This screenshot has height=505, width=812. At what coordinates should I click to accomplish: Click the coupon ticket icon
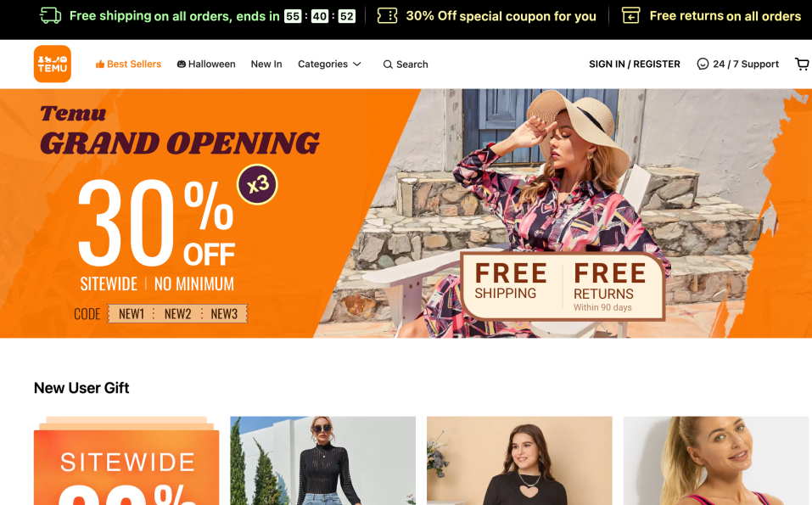[x=388, y=15]
